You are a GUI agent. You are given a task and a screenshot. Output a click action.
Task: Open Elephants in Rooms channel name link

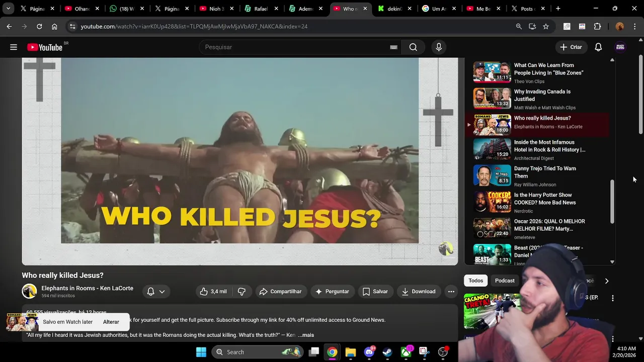coord(88,288)
